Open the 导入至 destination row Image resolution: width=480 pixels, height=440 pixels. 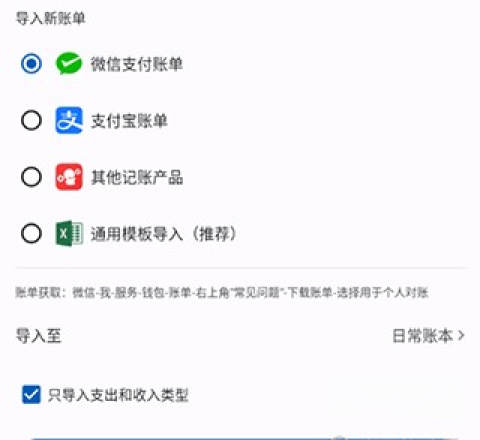click(x=240, y=336)
